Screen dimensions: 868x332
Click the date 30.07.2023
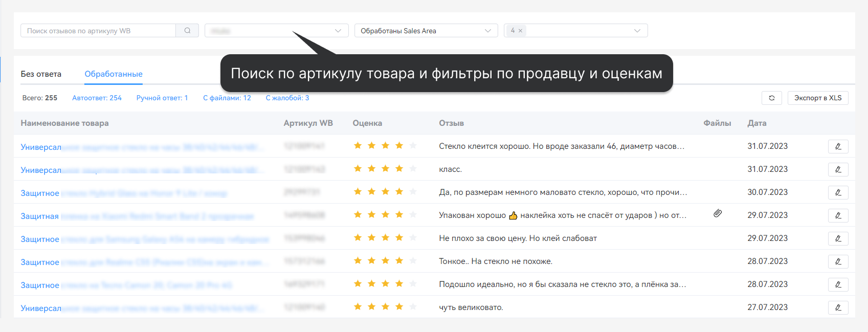click(x=768, y=192)
